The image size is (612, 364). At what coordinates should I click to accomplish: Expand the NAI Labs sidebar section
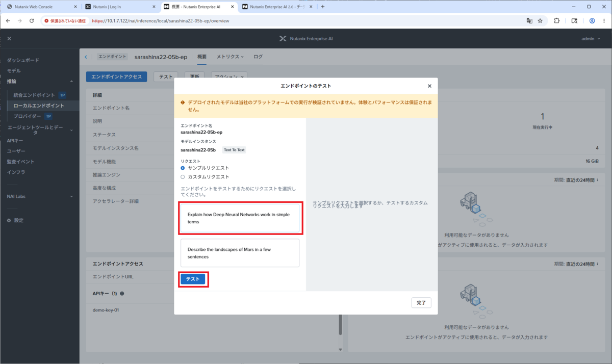point(71,196)
